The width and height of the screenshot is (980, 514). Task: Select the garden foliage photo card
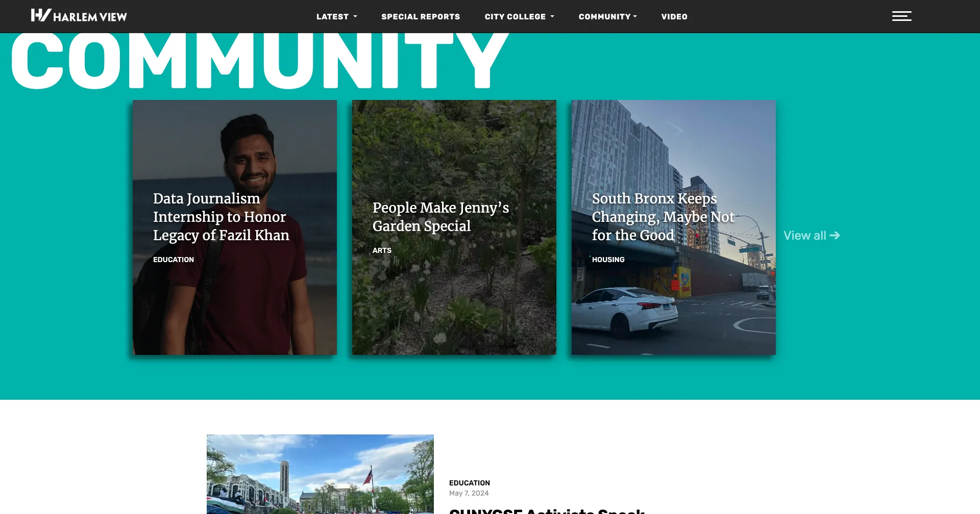[454, 306]
